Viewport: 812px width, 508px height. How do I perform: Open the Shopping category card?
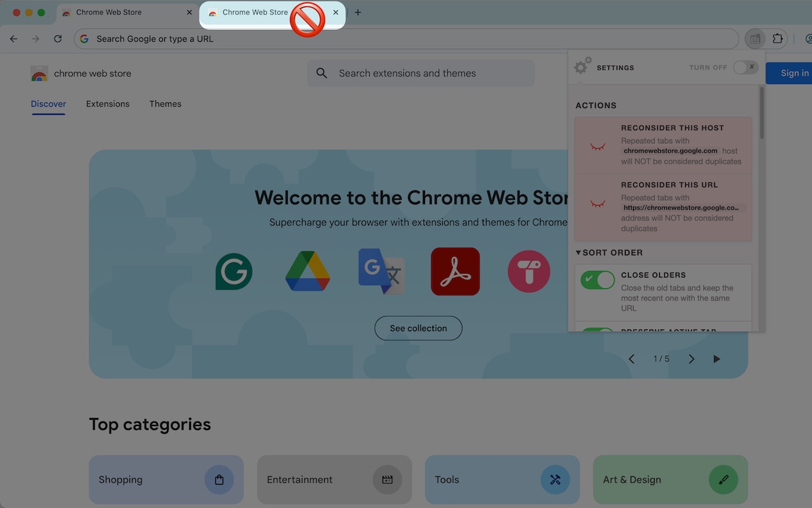click(x=166, y=479)
